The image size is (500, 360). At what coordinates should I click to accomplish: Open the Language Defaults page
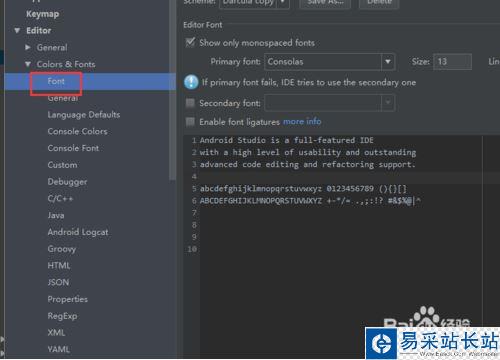84,115
